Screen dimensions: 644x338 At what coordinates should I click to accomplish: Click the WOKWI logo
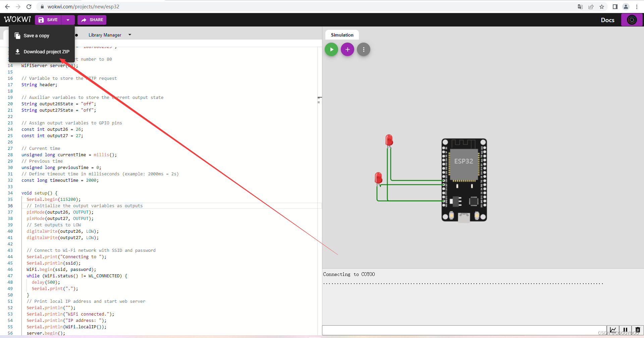click(x=17, y=19)
